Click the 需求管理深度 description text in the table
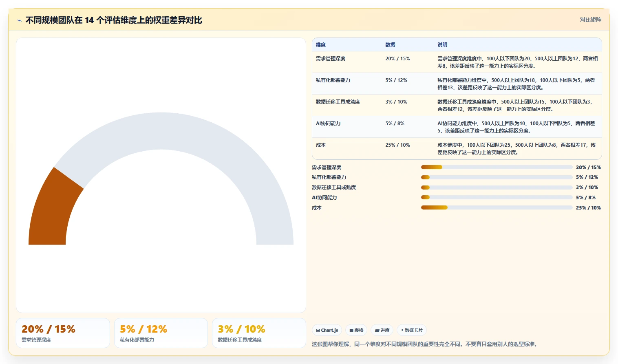The image size is (618, 364). (518, 62)
